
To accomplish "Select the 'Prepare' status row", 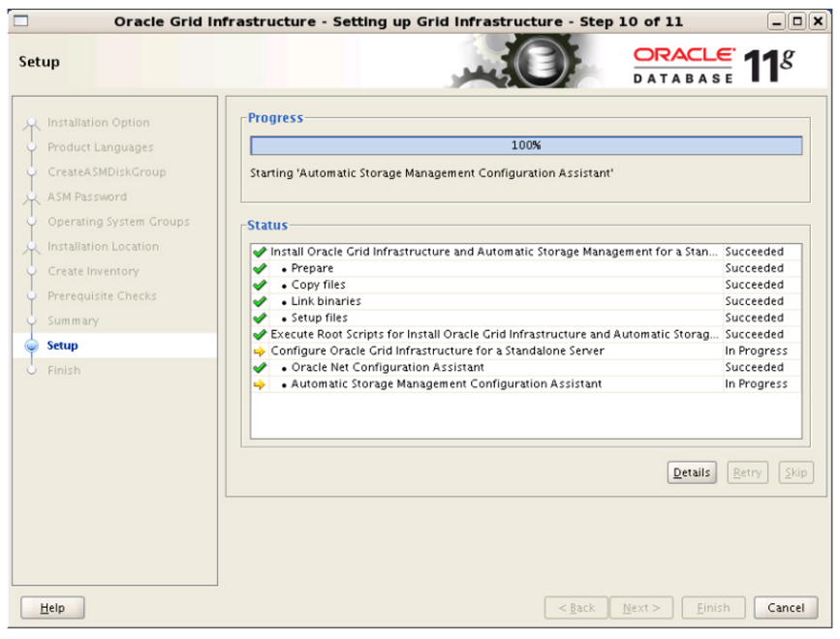I will (526, 268).
